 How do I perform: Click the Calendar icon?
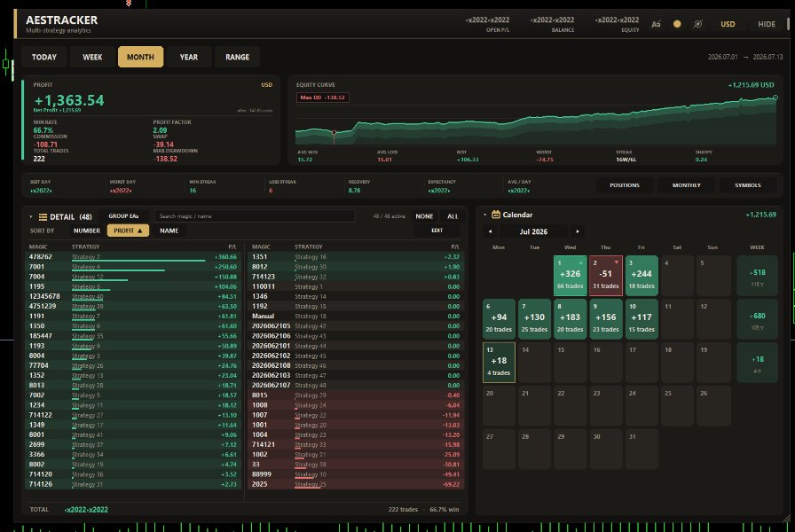pos(496,215)
